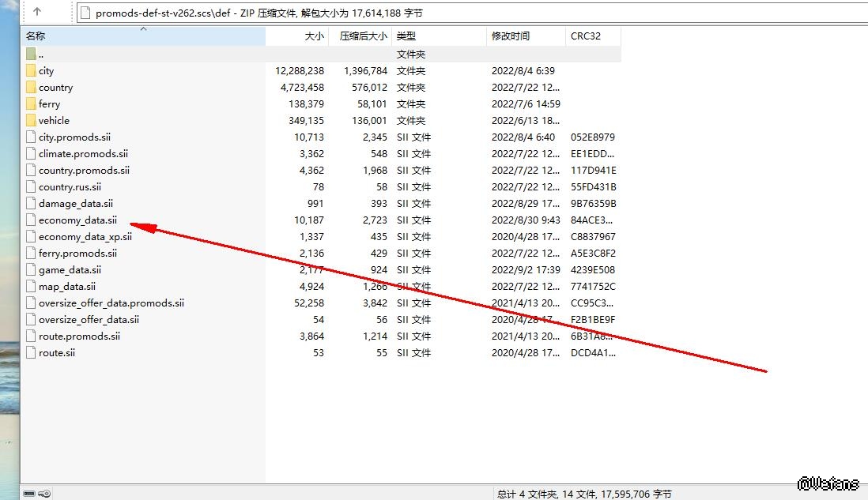Viewport: 868px width, 500px height.
Task: Select the climate.promods.sii entry
Action: pos(83,154)
